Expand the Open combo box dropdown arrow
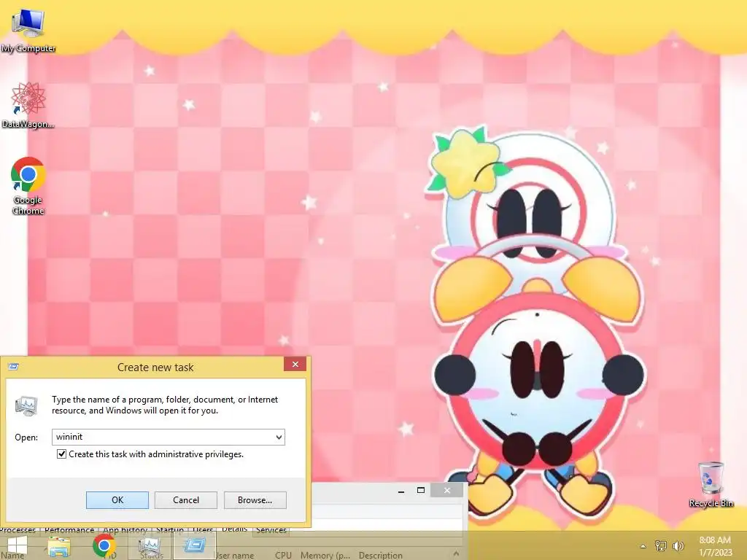 [x=279, y=437]
